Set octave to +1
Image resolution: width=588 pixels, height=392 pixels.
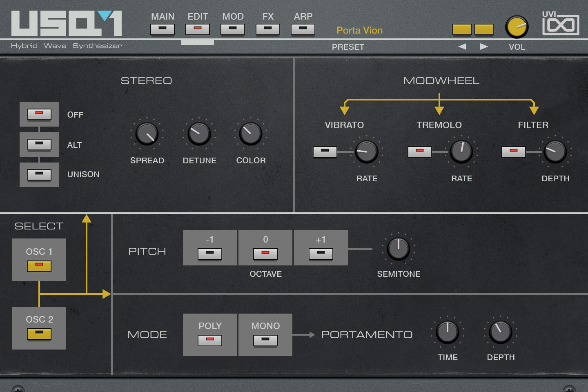click(321, 254)
